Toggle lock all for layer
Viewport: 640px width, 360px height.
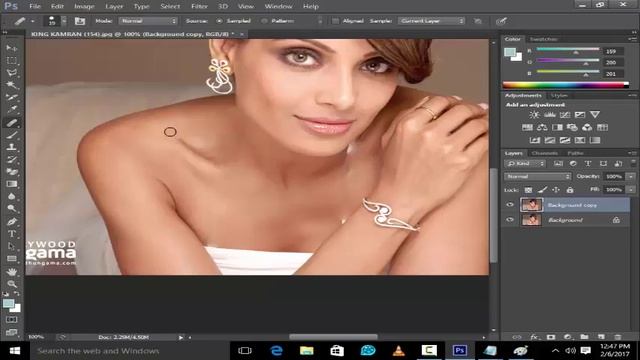point(570,190)
